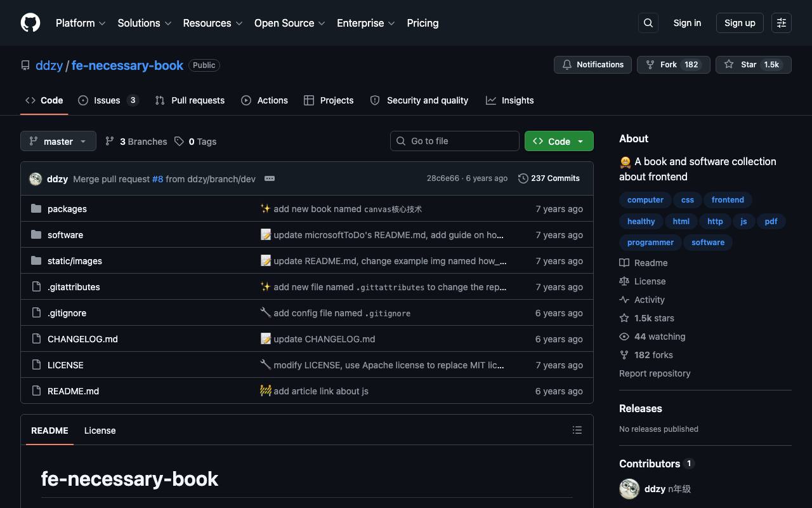Open the 237 Commits history link

(x=549, y=178)
